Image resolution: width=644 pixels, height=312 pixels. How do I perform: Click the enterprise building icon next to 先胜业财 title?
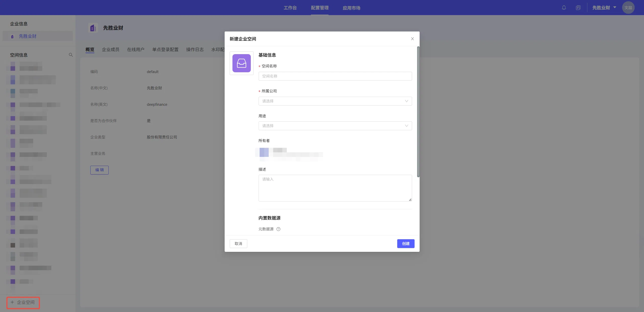tap(93, 28)
